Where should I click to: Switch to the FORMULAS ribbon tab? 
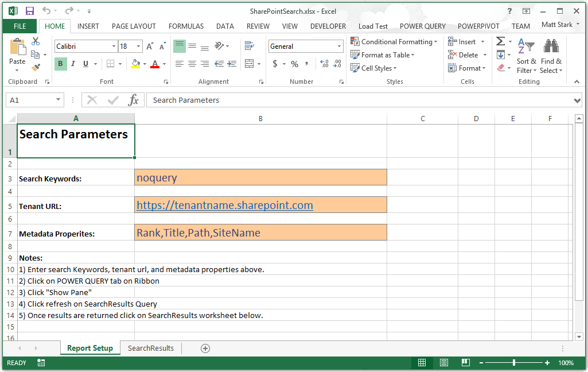click(x=186, y=26)
